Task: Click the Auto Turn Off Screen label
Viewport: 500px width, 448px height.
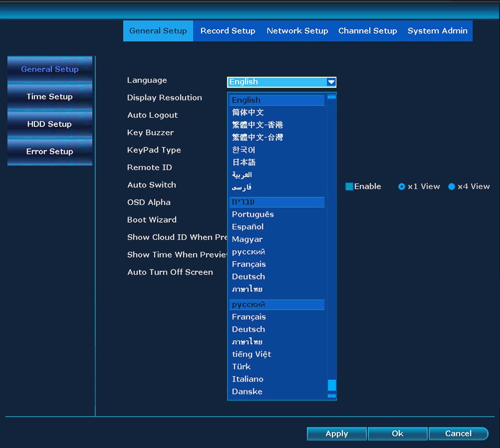Action: pos(170,272)
